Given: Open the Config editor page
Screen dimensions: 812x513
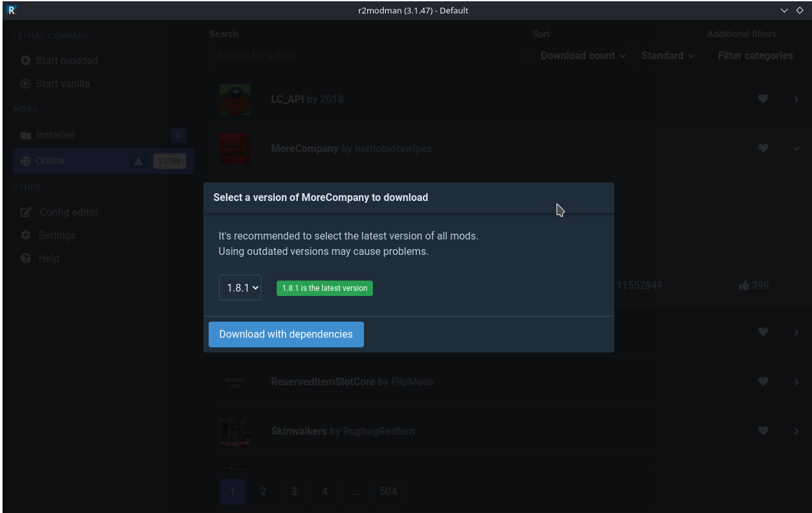Looking at the screenshot, I should 103,212.
